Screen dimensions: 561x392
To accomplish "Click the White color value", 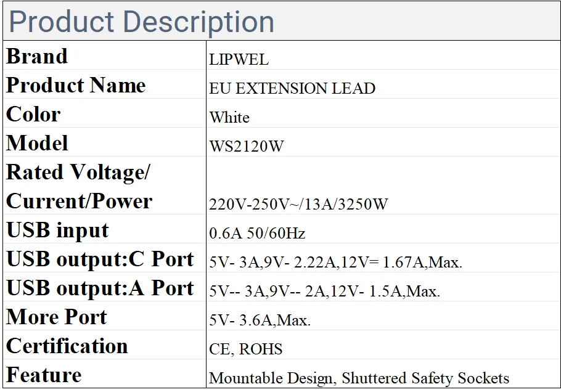I will pyautogui.click(x=229, y=118).
